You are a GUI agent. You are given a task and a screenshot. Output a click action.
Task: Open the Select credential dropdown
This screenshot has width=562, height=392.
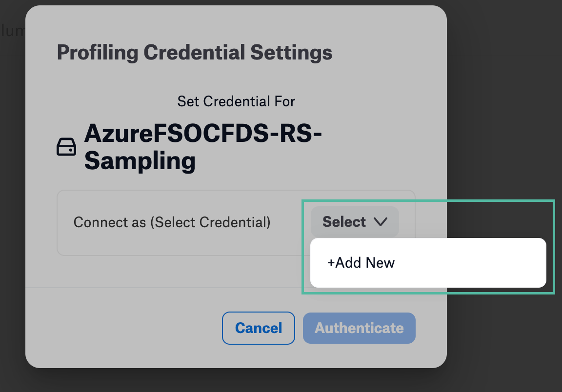pos(355,221)
